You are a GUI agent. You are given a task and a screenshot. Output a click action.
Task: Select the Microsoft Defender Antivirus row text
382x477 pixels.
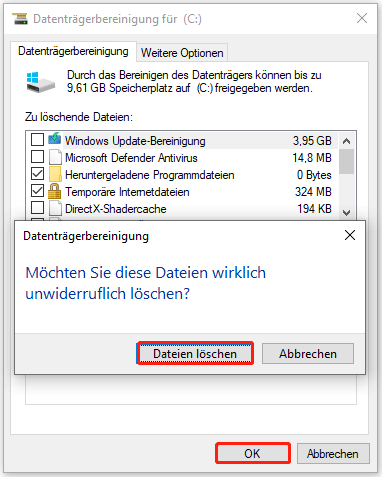coord(131,158)
